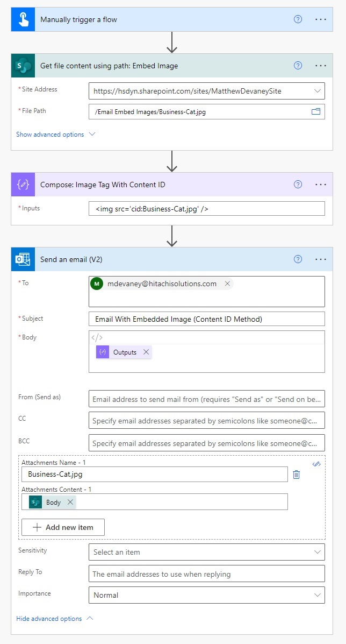Open the SharePoint Get file content action's ellipsis menu
The image size is (346, 644).
click(321, 65)
